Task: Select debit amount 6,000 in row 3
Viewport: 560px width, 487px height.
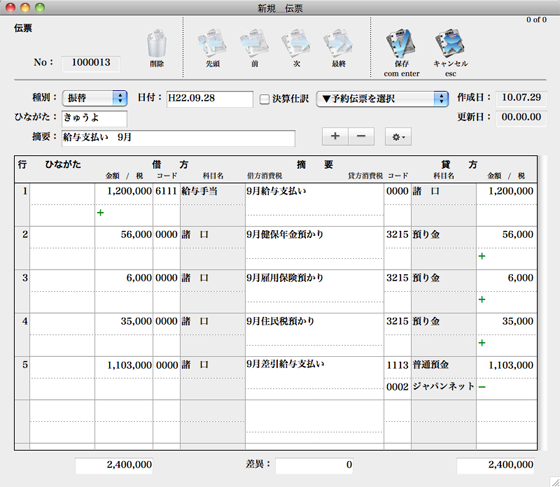Action: click(x=139, y=278)
